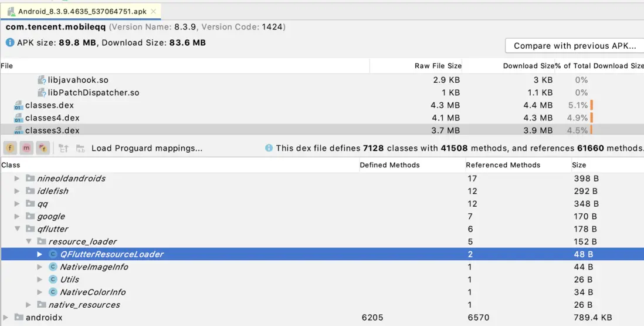The height and width of the screenshot is (326, 644).
Task: Click the 6205 defined methods value
Action: pos(372,317)
